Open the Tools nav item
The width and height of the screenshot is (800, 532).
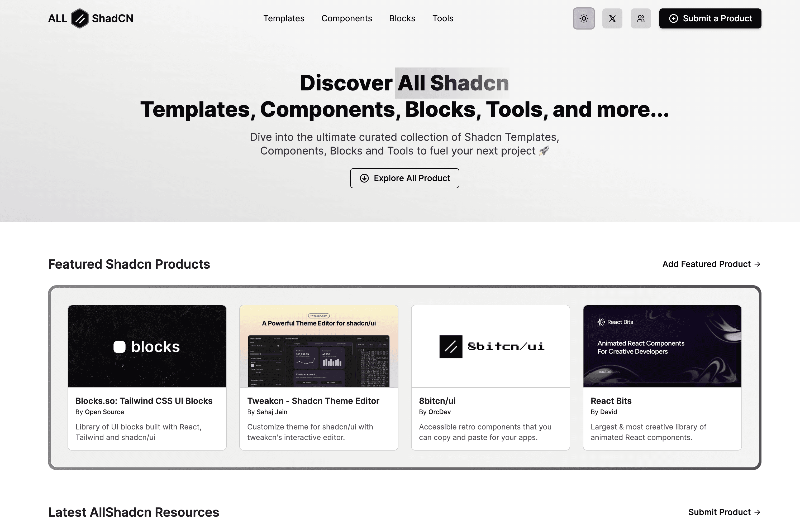tap(442, 18)
